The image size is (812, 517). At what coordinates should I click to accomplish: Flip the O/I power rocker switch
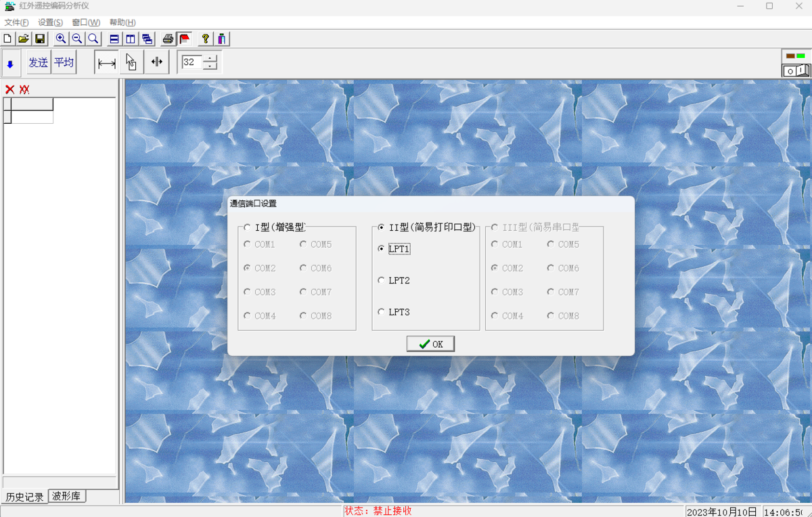coord(796,70)
